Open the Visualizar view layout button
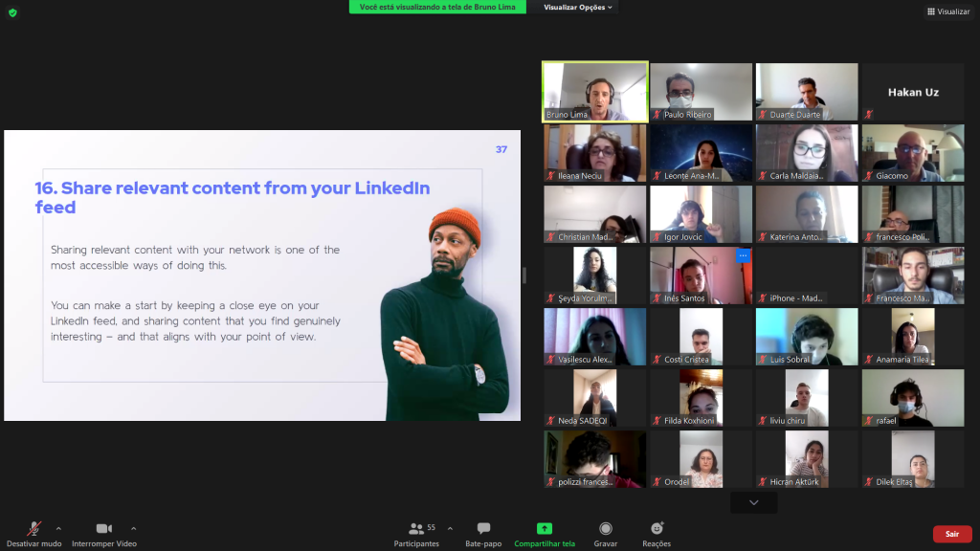Screen dimensions: 980x551 tap(947, 11)
